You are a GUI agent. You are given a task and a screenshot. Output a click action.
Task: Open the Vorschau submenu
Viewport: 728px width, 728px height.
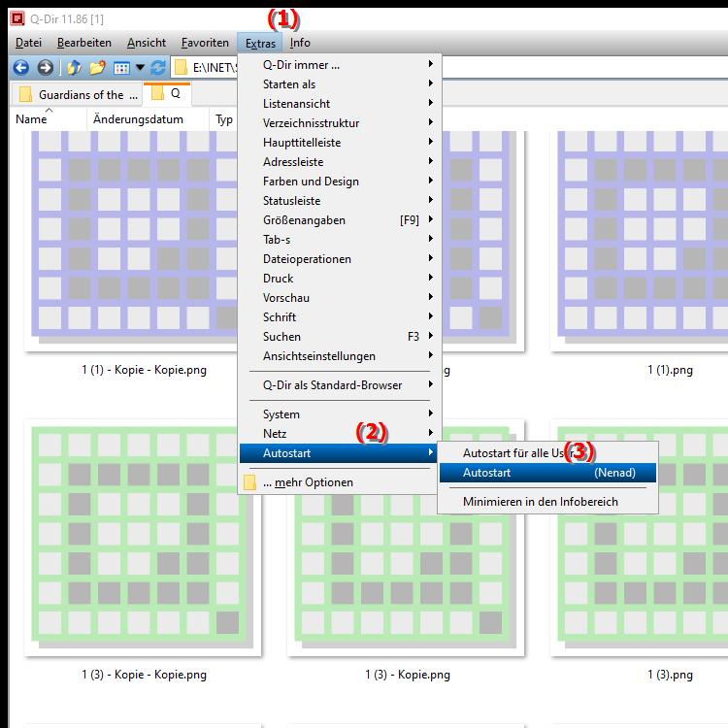click(340, 298)
